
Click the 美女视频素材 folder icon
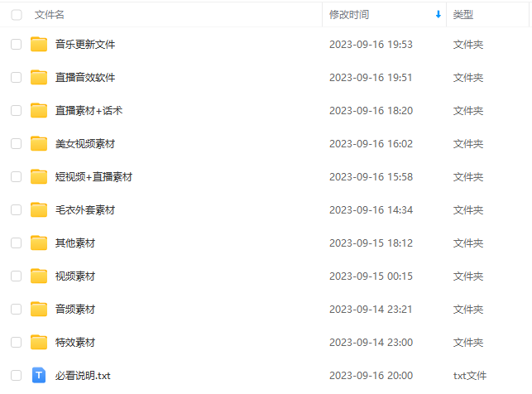click(39, 143)
